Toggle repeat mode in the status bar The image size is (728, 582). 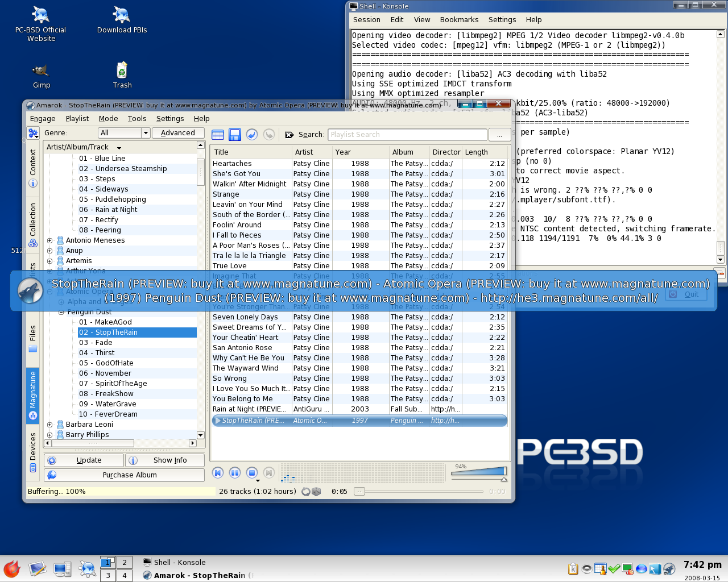tap(307, 492)
